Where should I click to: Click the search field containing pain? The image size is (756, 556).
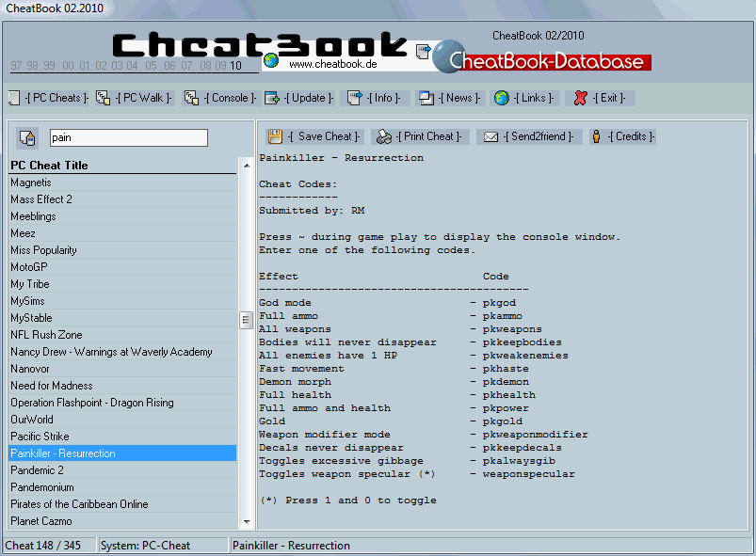(129, 137)
